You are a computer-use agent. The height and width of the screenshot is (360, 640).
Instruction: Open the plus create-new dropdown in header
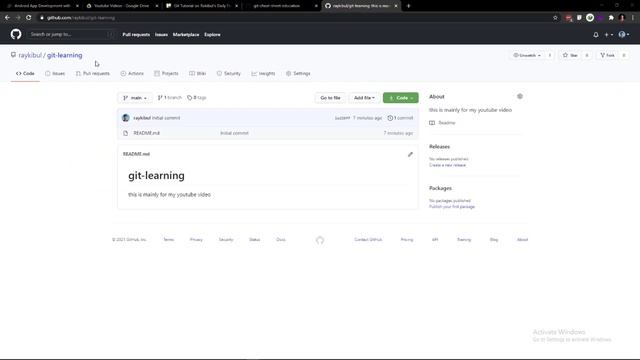608,35
